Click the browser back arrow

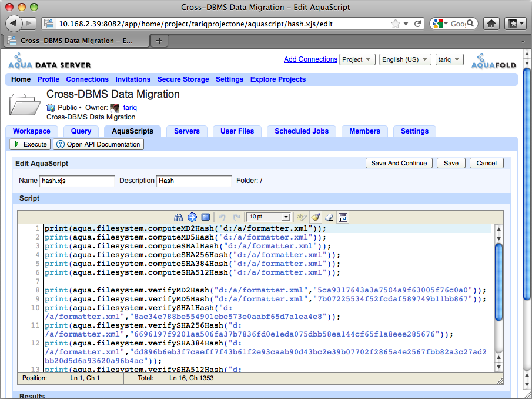click(x=14, y=24)
